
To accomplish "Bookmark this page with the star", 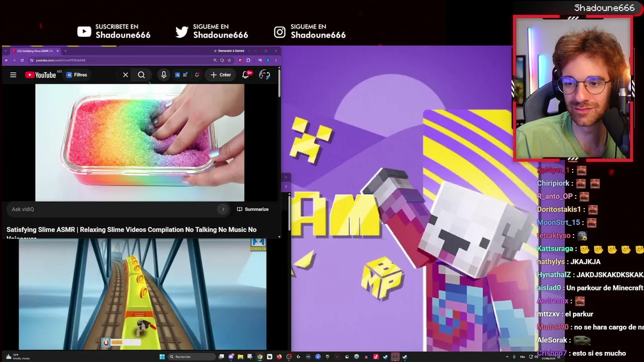I will coord(229,60).
